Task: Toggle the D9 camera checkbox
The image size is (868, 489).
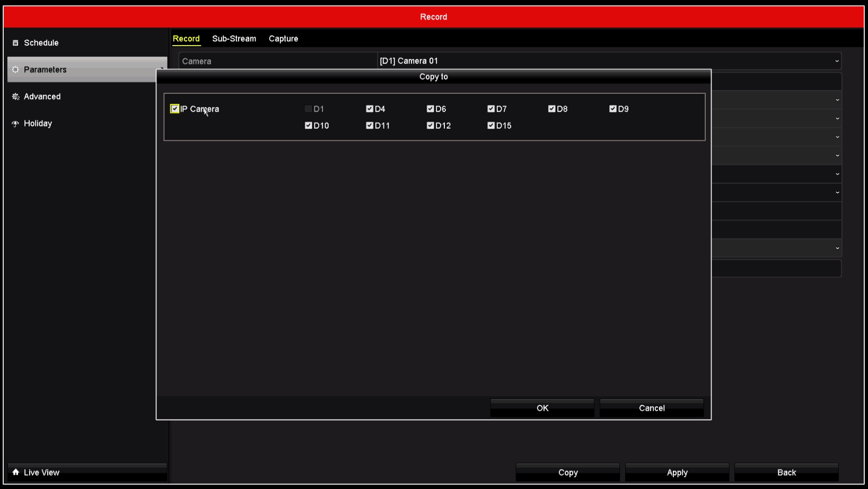Action: (x=613, y=109)
